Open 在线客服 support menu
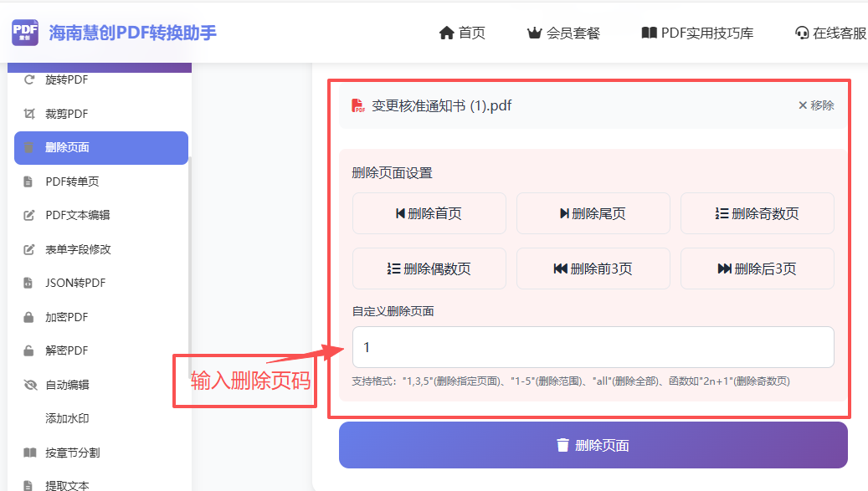The image size is (868, 491). tap(830, 33)
